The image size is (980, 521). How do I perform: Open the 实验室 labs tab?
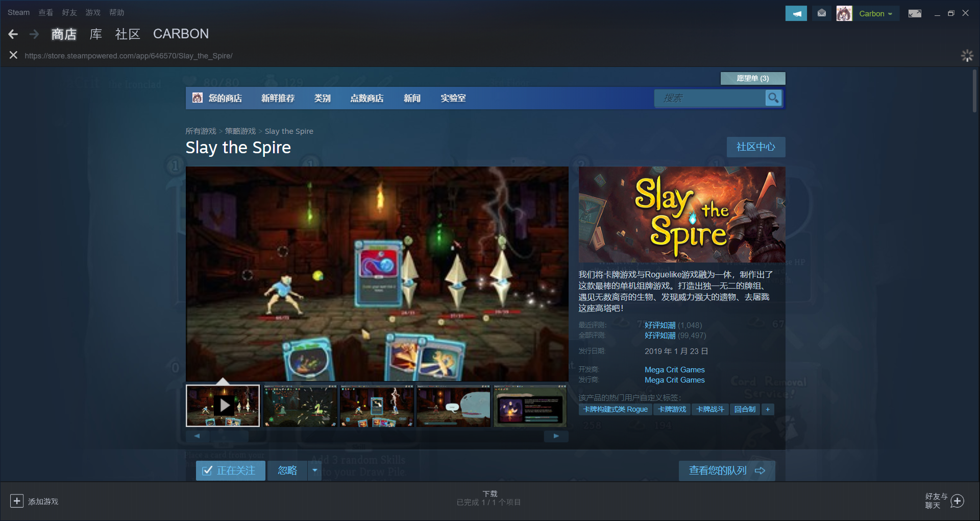click(453, 98)
